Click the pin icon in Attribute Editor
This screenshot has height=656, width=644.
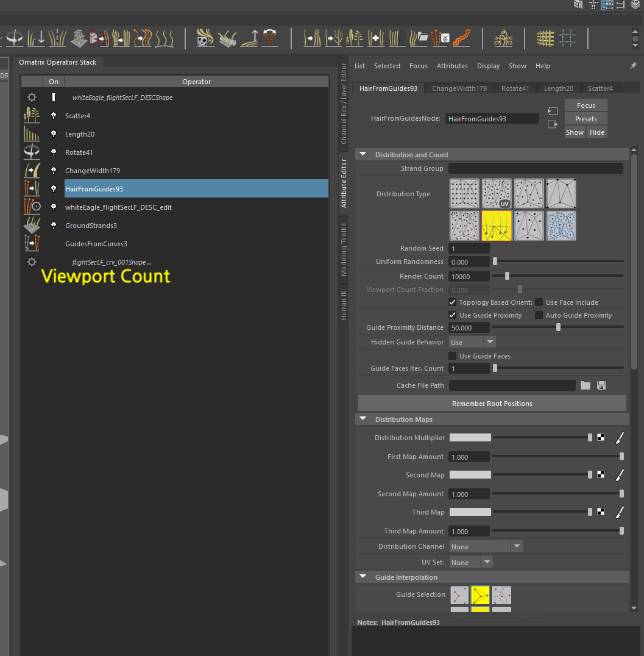632,66
